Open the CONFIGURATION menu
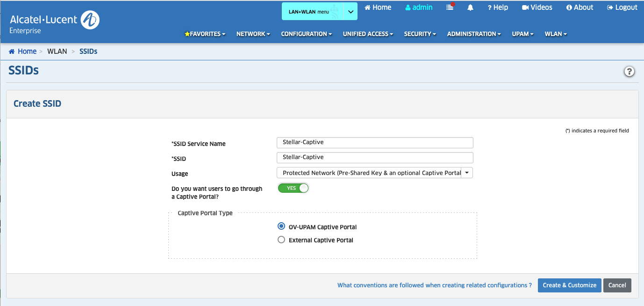The image size is (644, 306). click(307, 34)
